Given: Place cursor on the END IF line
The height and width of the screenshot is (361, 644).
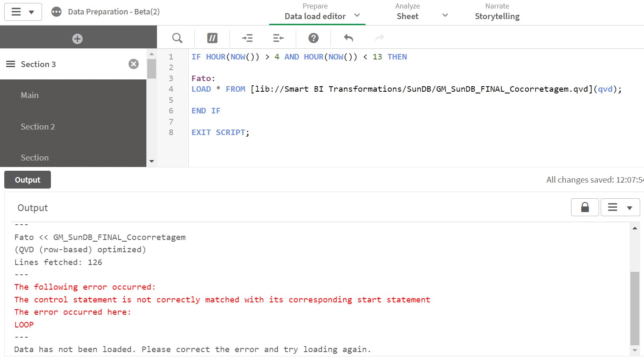Looking at the screenshot, I should pos(206,111).
